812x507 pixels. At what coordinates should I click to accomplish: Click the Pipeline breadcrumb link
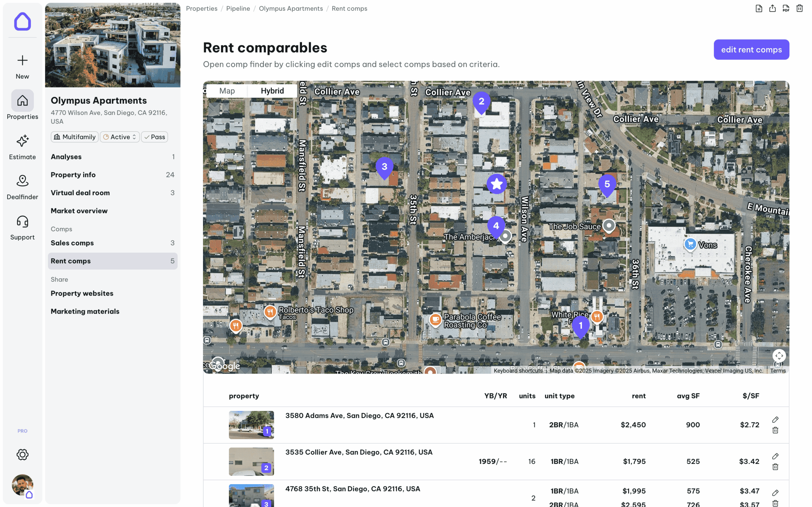pos(238,8)
